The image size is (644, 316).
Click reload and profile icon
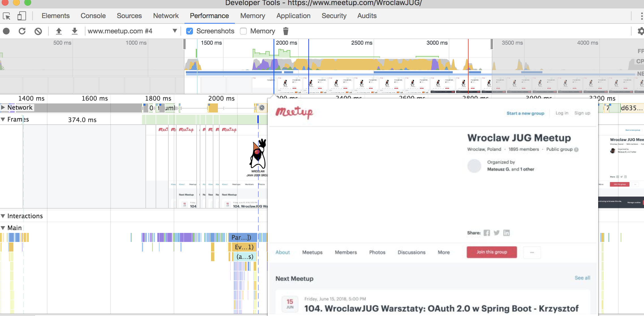(22, 31)
